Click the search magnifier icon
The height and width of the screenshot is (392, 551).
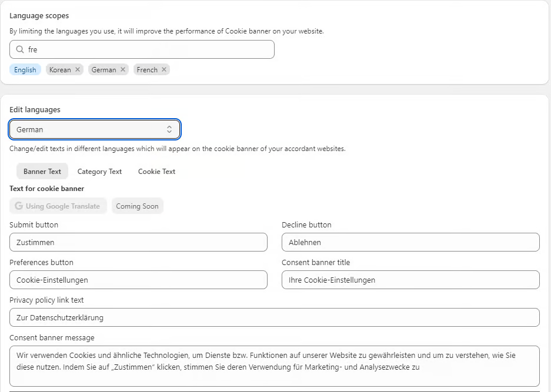pyautogui.click(x=20, y=50)
